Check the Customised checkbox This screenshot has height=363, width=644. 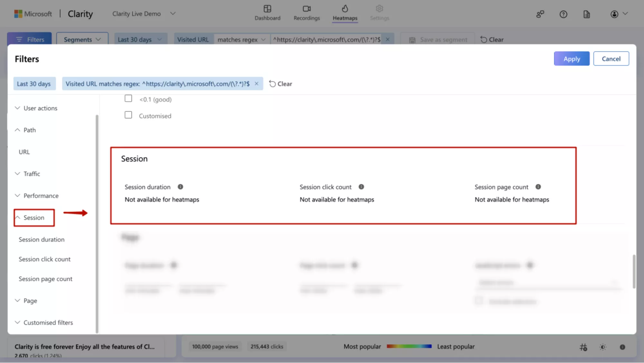[x=128, y=115]
